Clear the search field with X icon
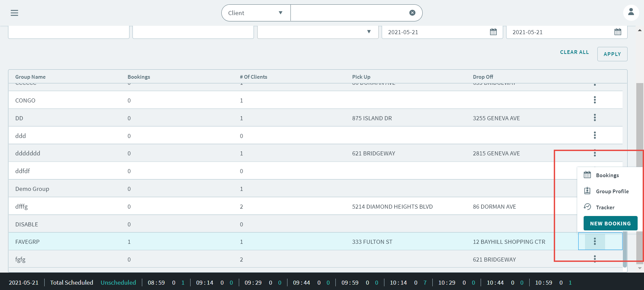 pyautogui.click(x=412, y=13)
